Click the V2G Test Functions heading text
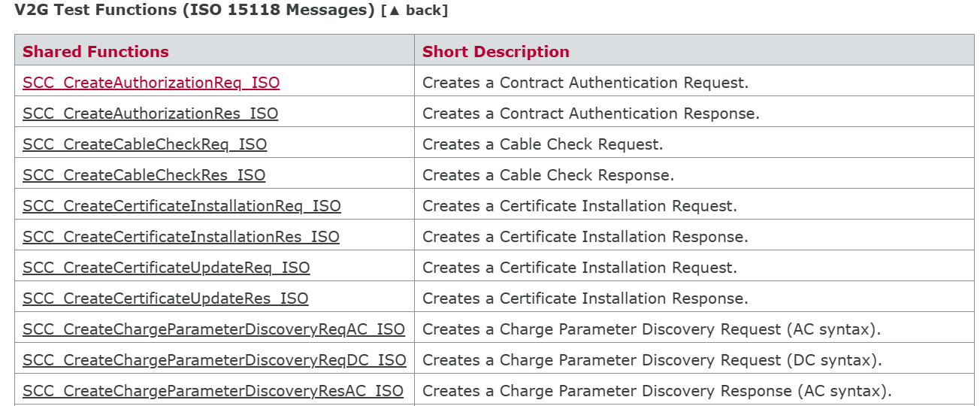 pos(194,11)
